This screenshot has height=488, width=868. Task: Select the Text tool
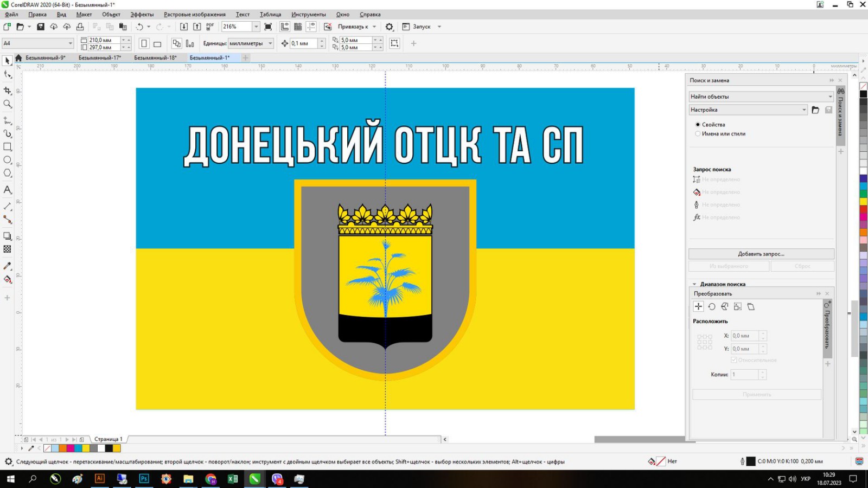(8, 190)
